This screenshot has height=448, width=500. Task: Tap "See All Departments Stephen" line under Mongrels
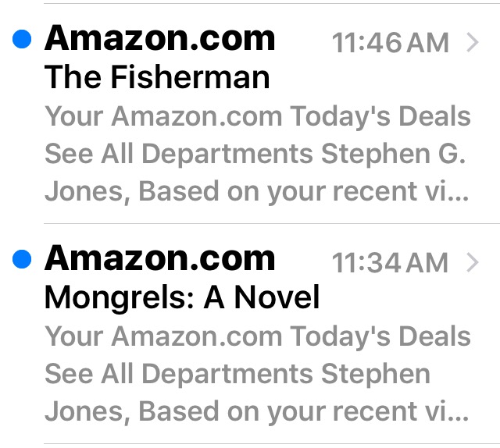pos(237,374)
